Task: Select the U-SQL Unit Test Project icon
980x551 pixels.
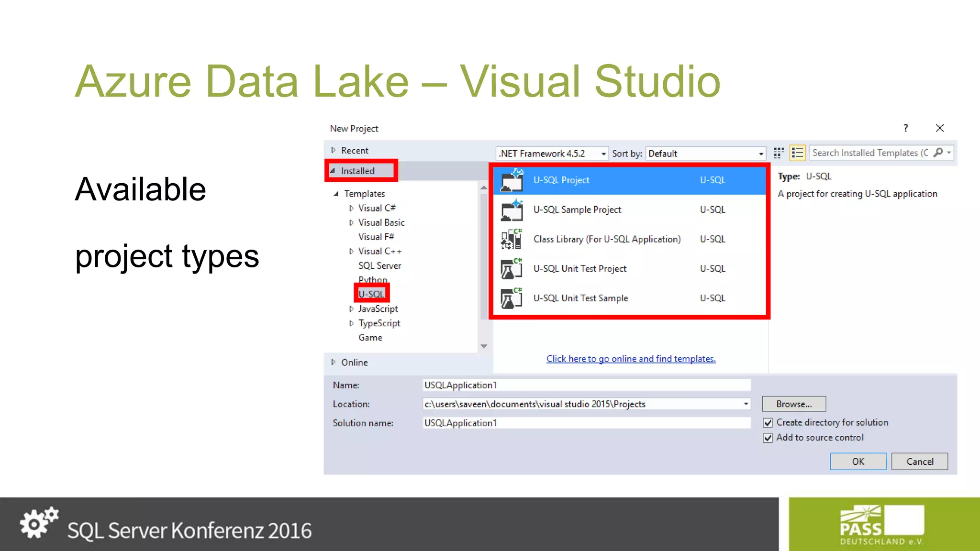Action: coord(512,269)
